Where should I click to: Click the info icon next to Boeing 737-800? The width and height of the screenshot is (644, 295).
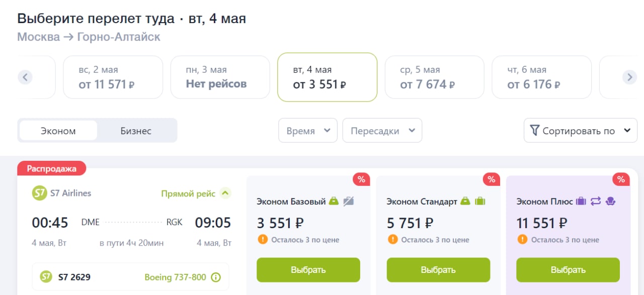pos(216,277)
